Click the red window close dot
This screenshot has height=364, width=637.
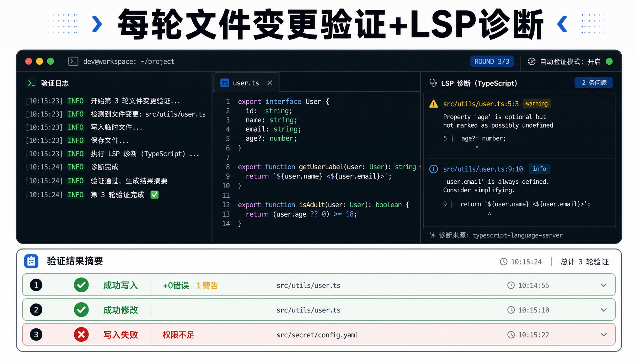coord(29,61)
